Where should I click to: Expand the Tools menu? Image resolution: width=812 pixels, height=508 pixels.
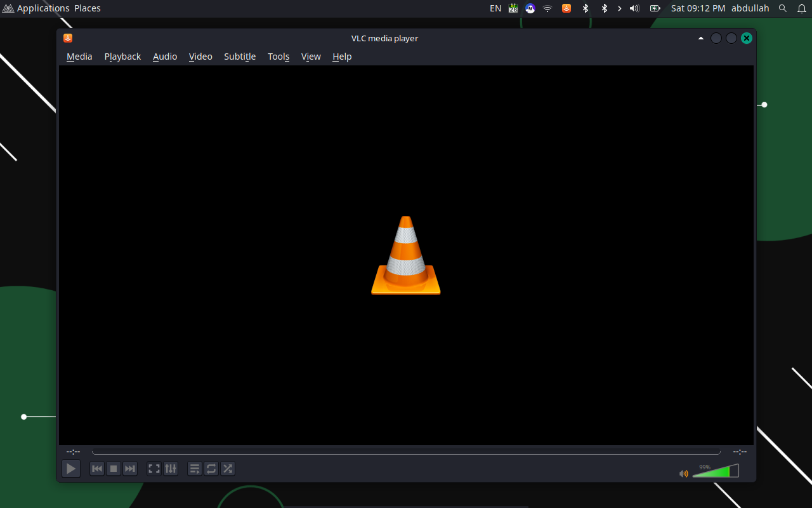point(278,57)
